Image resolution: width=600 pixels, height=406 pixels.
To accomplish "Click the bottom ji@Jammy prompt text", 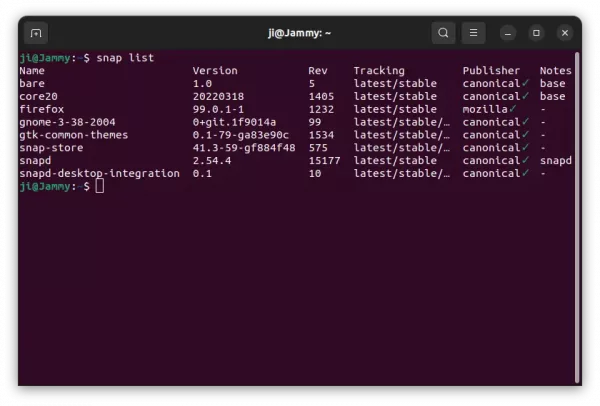I will [x=45, y=186].
